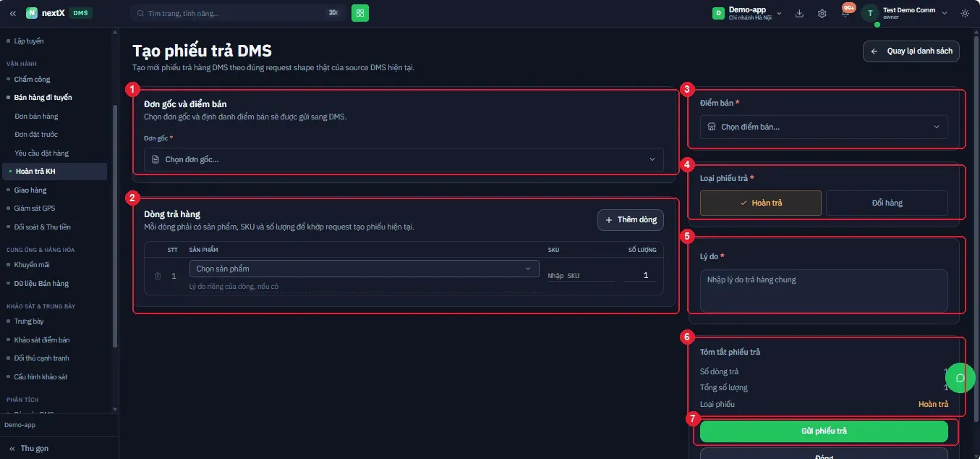The image size is (980, 459).
Task: Click the user avatar labeled T
Action: pyautogui.click(x=869, y=13)
